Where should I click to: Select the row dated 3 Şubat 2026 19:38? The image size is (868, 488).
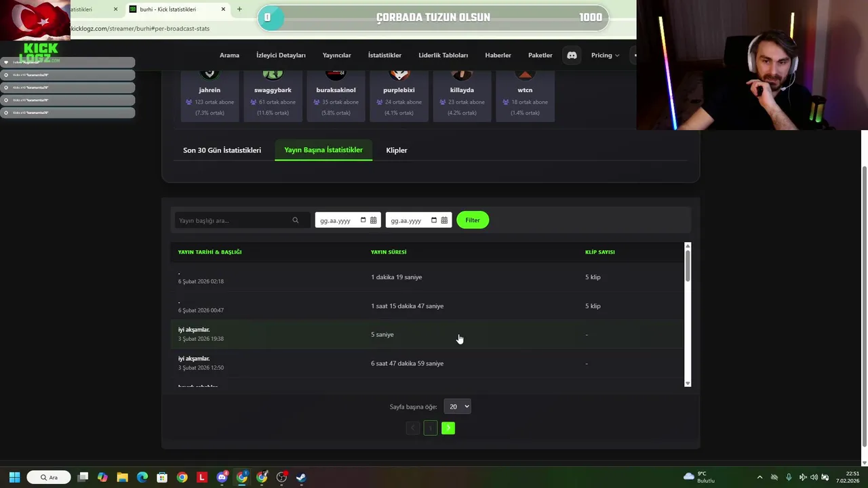pyautogui.click(x=427, y=335)
